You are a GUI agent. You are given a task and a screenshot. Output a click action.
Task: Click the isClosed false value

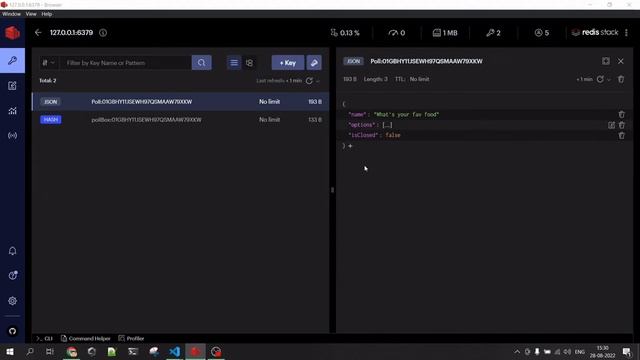pyautogui.click(x=393, y=135)
